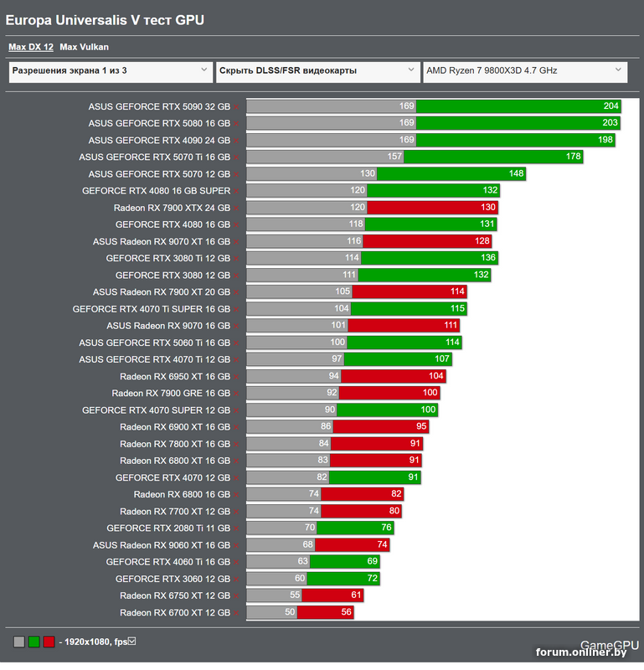Click red X beside Radeon RX 7700 XT 12 GB

click(236, 512)
